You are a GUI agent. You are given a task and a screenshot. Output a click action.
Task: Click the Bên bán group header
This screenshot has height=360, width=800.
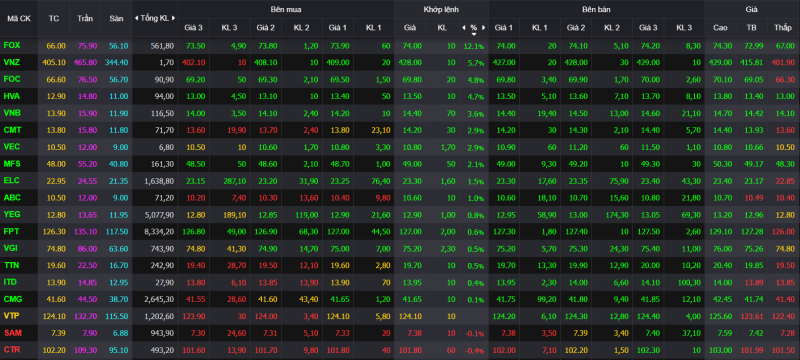click(x=596, y=9)
